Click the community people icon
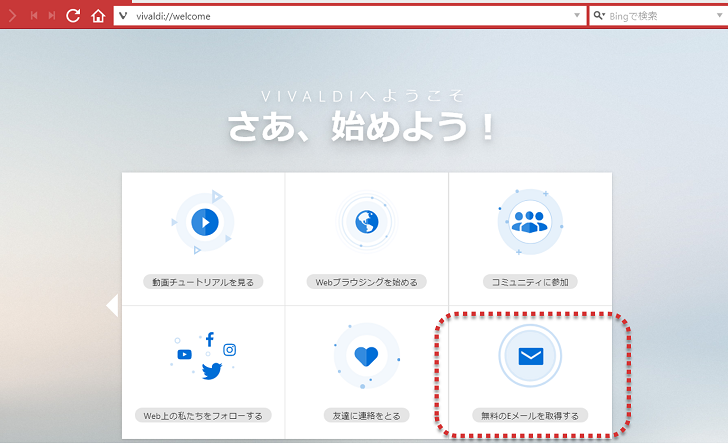This screenshot has height=445, width=728. tap(530, 222)
